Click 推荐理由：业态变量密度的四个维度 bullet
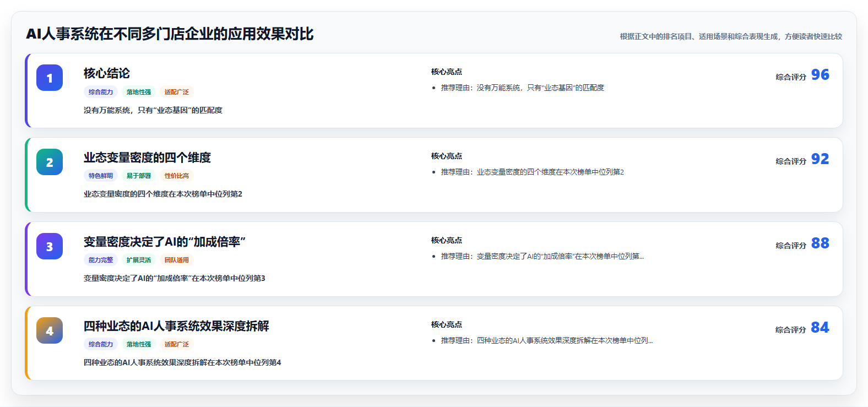Viewport: 868px width, 407px height. click(x=533, y=172)
